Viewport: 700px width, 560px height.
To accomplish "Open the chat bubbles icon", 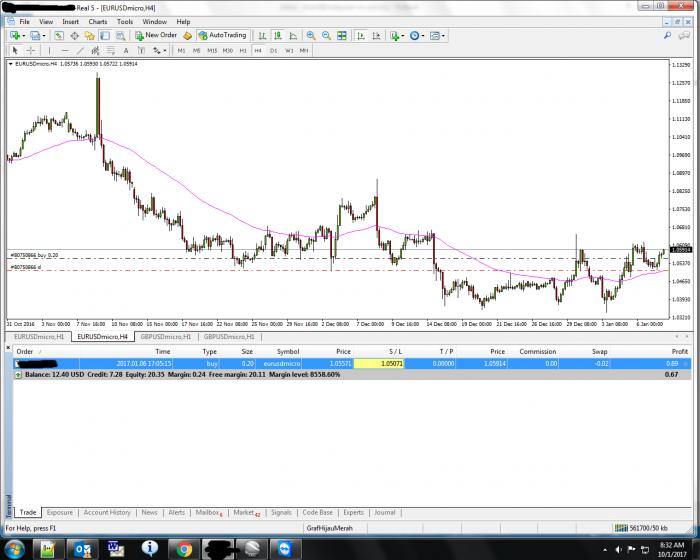I will pyautogui.click(x=684, y=35).
